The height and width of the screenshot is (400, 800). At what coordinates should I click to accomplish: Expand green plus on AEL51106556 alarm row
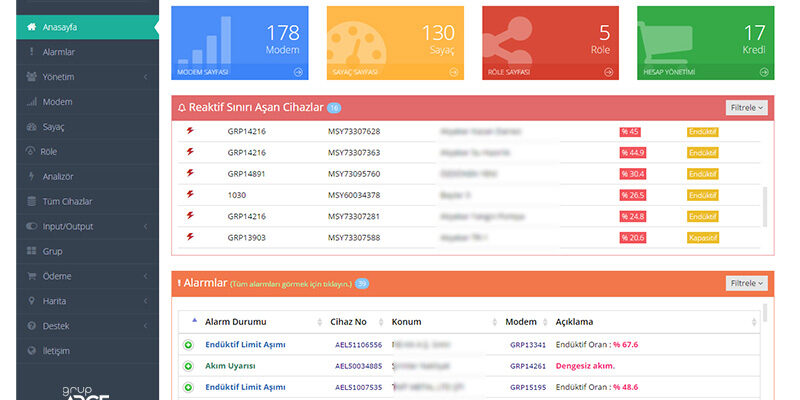click(x=187, y=344)
